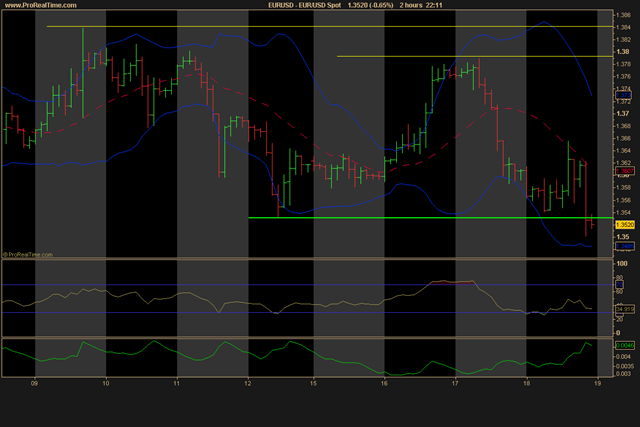640x427 pixels.
Task: Select the EURUSD - EUR/USD Spot title
Action: tap(304, 5)
